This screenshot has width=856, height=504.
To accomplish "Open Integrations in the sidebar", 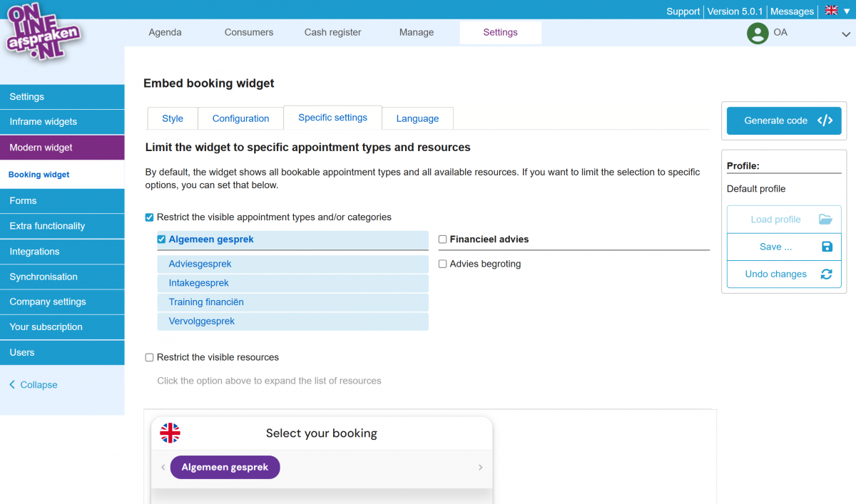I will [x=34, y=252].
